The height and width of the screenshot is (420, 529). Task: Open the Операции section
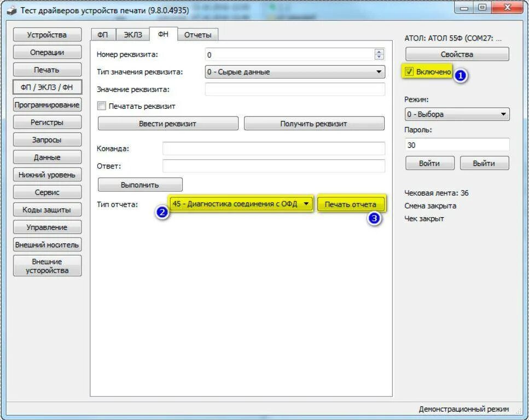[47, 52]
